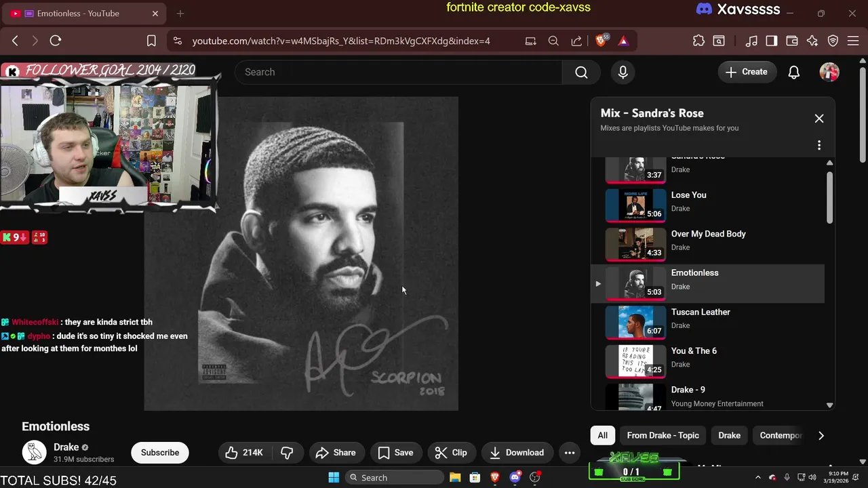Screen dimensions: 868x488
Task: Like the video with 214K likes
Action: 244,453
